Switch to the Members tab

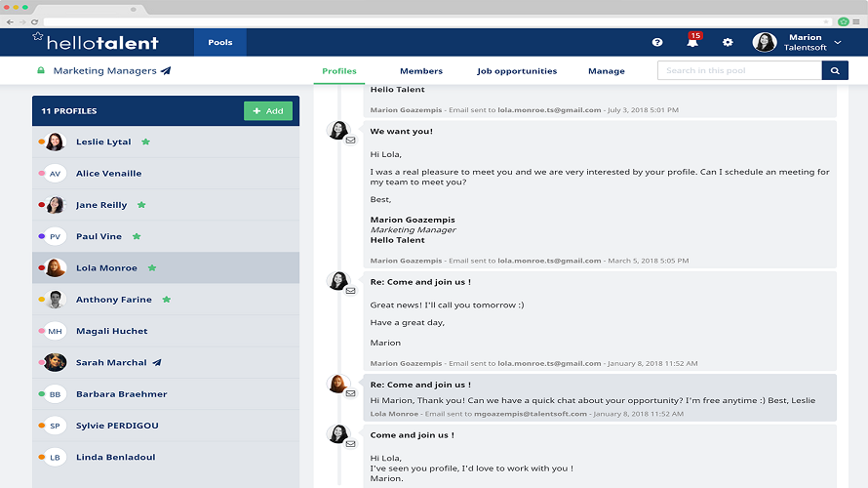pyautogui.click(x=421, y=71)
